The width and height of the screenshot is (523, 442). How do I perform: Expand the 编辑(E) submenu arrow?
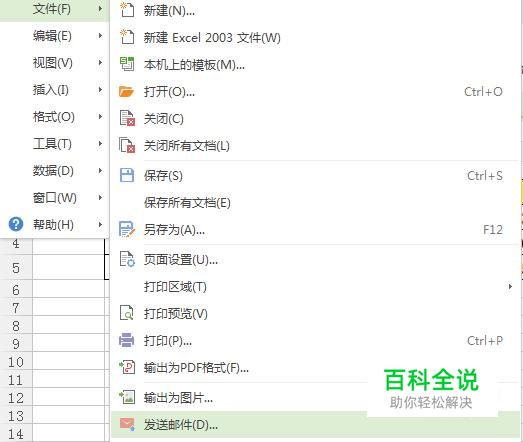tap(100, 35)
